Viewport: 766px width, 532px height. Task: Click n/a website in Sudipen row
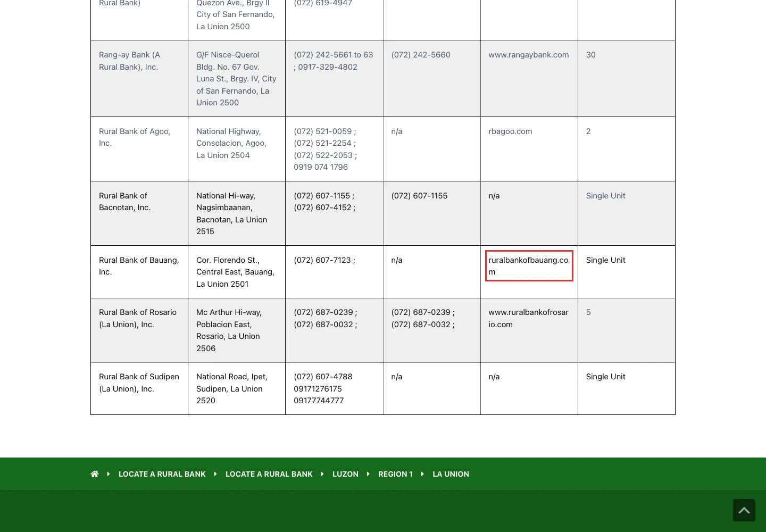pos(494,377)
